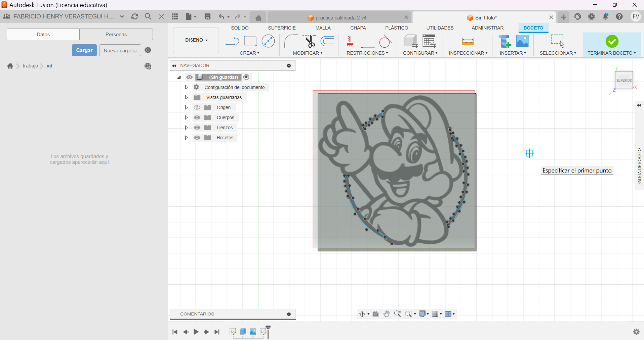This screenshot has height=340, width=644.
Task: Click the window Select tool icon
Action: [x=558, y=41]
